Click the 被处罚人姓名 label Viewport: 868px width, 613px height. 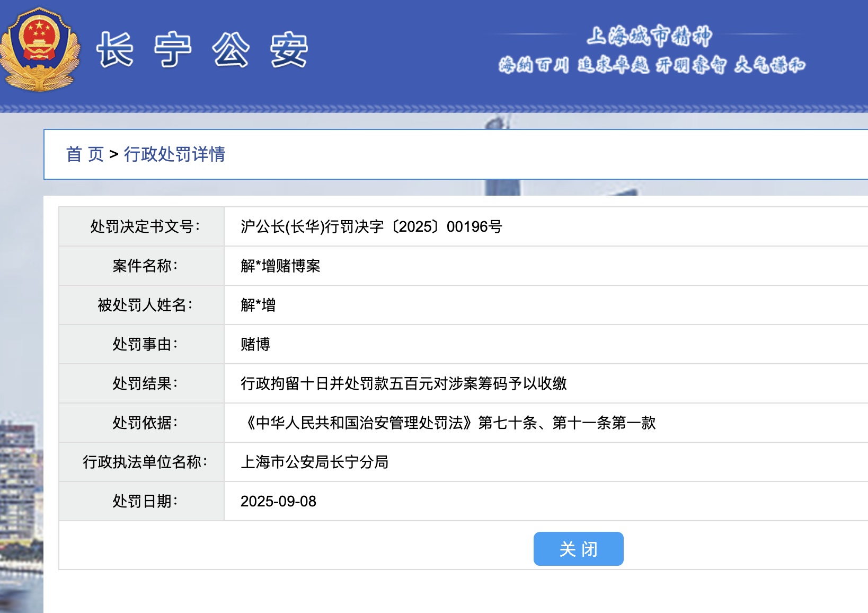(145, 305)
